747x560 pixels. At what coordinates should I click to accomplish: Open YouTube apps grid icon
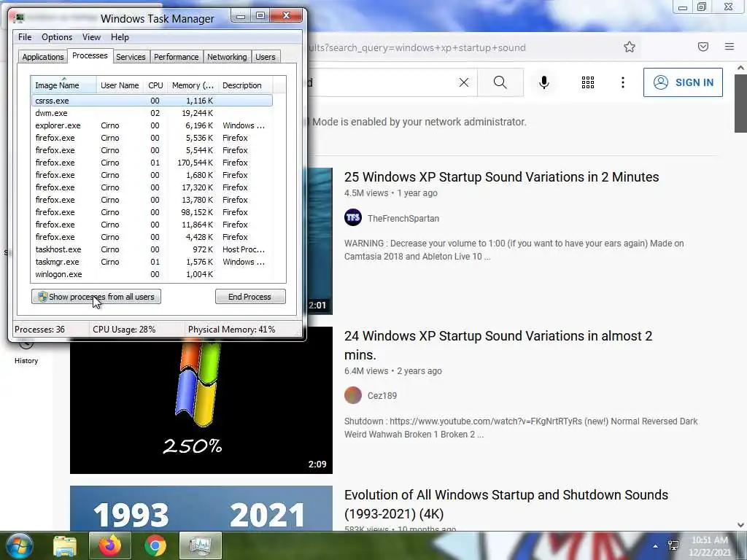pos(588,82)
